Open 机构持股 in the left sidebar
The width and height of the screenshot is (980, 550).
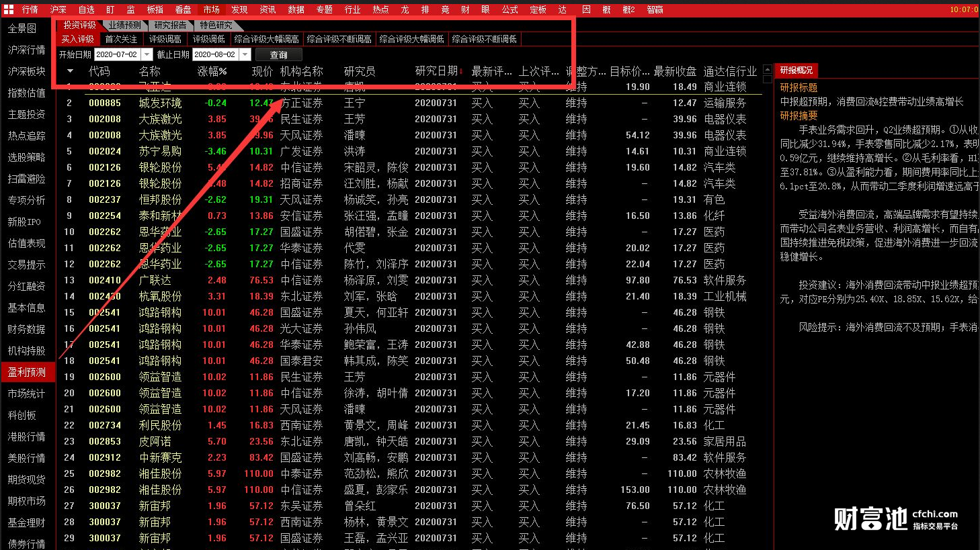tap(27, 351)
